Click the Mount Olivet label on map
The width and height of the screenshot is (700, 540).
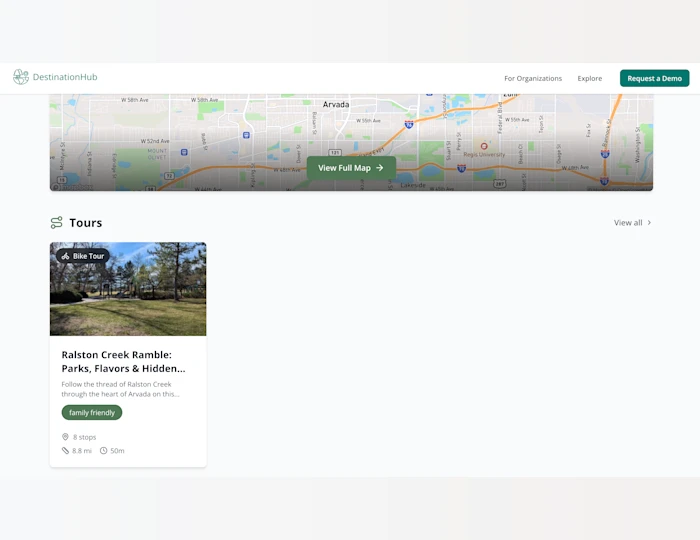pyautogui.click(x=157, y=154)
